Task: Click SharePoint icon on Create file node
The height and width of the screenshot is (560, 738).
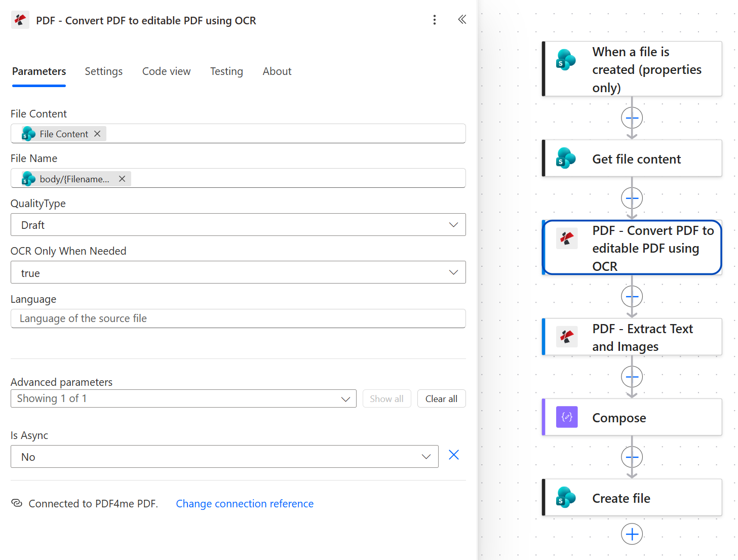Action: click(x=566, y=497)
